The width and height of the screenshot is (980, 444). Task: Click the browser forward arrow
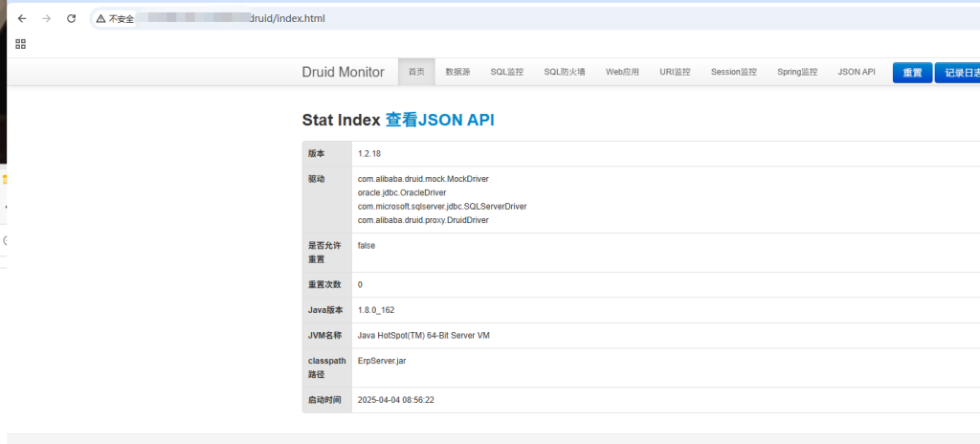pos(47,18)
